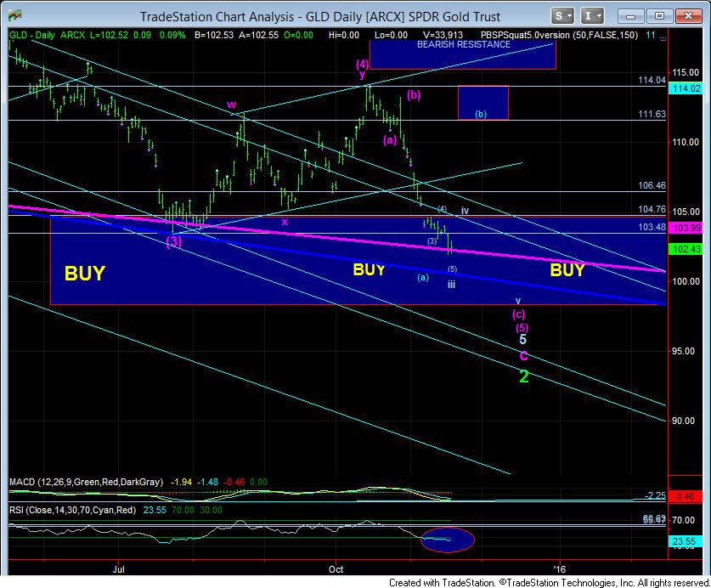Viewport: 711px width, 588px height.
Task: Select the GLD - Daily ARCX status label
Action: (x=48, y=35)
